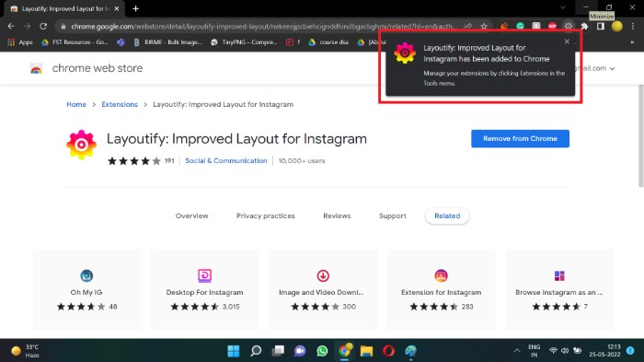Open a new browser tab
Image resolution: width=644 pixels, height=362 pixels.
[135, 8]
